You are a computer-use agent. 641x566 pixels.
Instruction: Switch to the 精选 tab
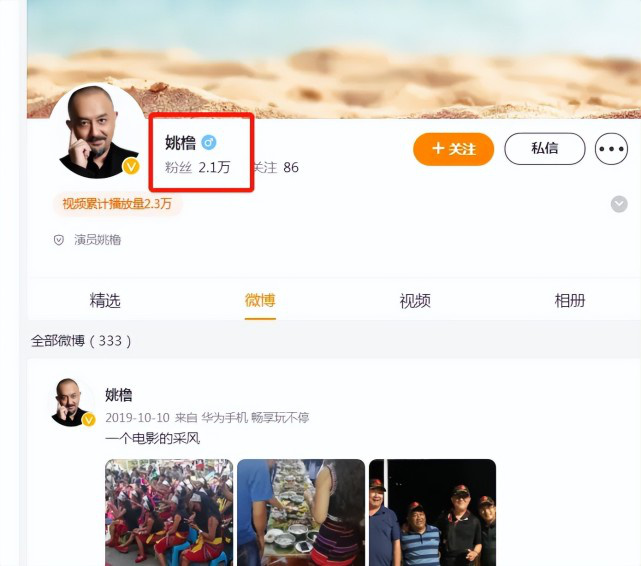click(105, 301)
